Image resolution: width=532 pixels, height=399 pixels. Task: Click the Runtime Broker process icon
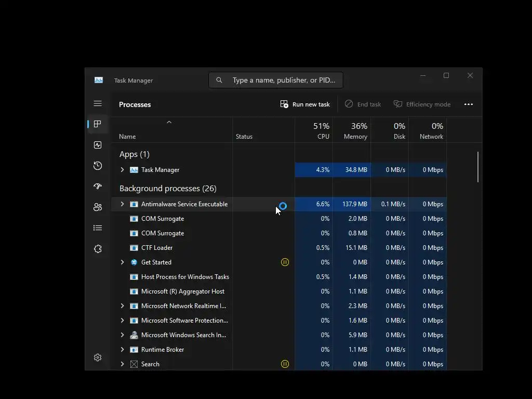pos(134,350)
